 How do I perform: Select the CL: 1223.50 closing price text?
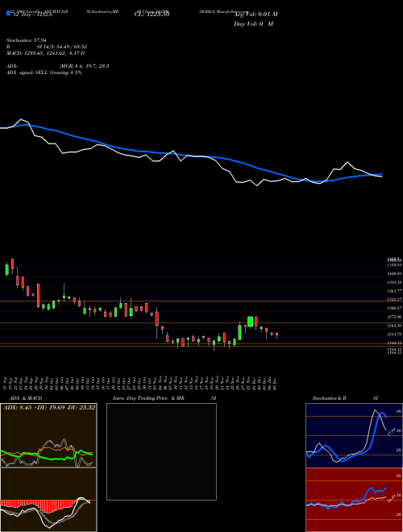coord(152,14)
